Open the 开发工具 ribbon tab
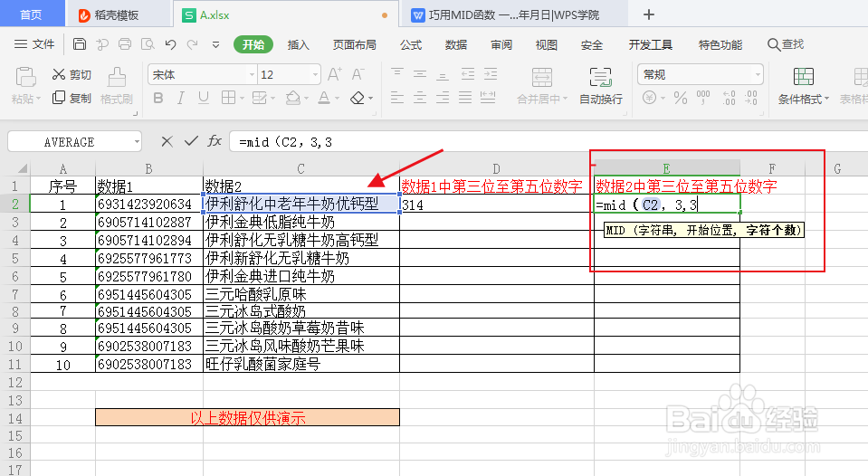 click(651, 45)
